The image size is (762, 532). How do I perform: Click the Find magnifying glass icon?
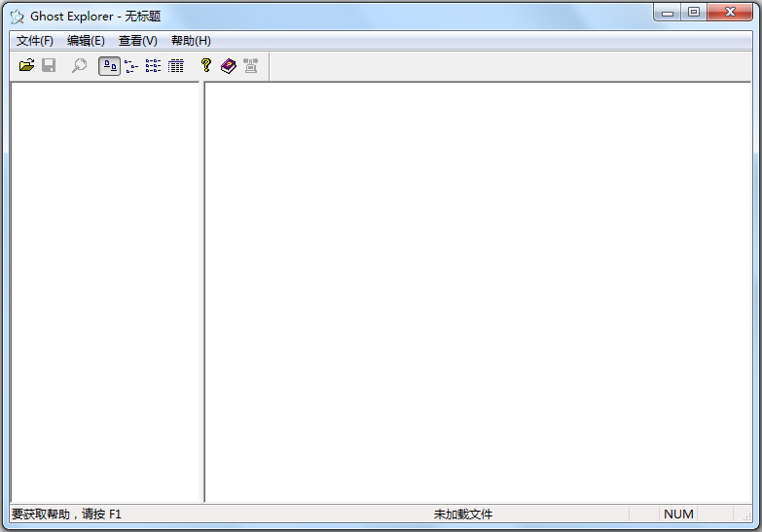coord(80,66)
